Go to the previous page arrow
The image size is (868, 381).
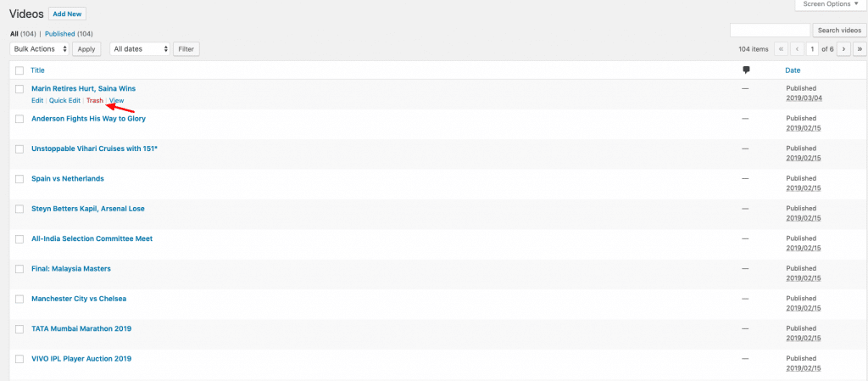797,48
